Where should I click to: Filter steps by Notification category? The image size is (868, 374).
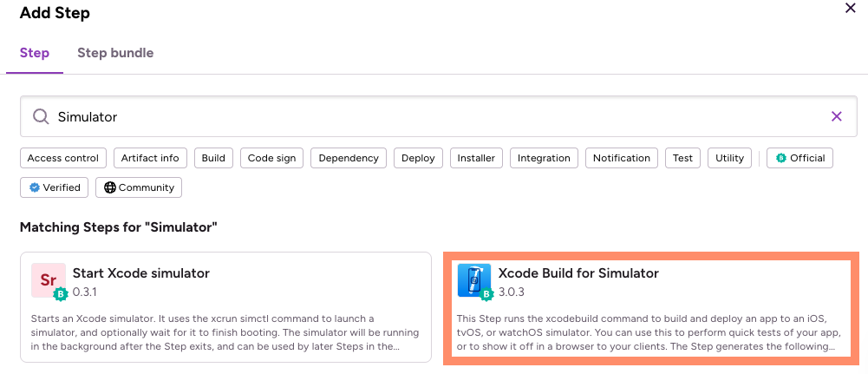click(622, 158)
